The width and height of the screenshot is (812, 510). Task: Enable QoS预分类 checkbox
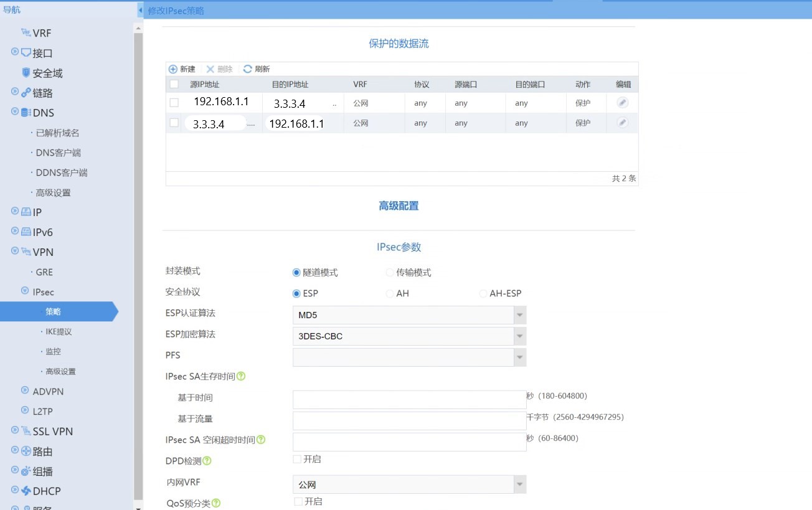298,501
